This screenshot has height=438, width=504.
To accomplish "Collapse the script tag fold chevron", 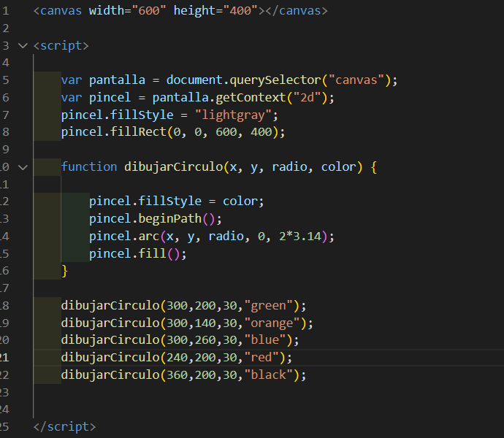I will [x=23, y=46].
